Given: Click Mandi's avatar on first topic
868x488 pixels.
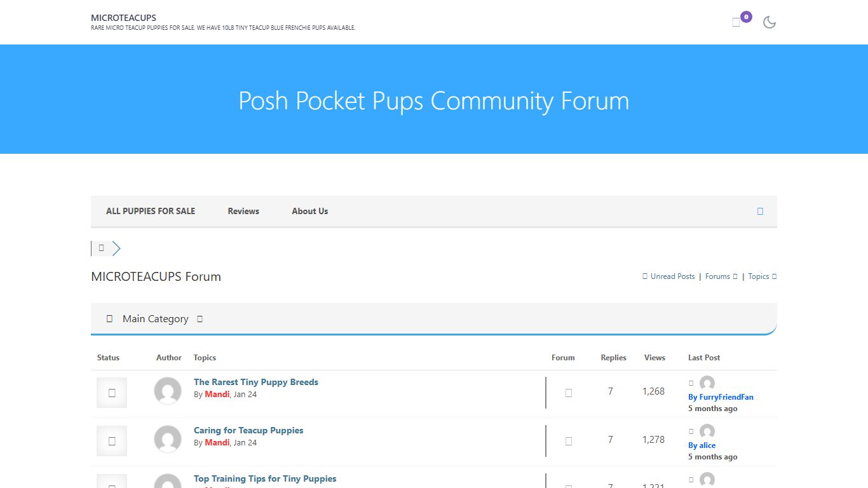Looking at the screenshot, I should coord(168,391).
